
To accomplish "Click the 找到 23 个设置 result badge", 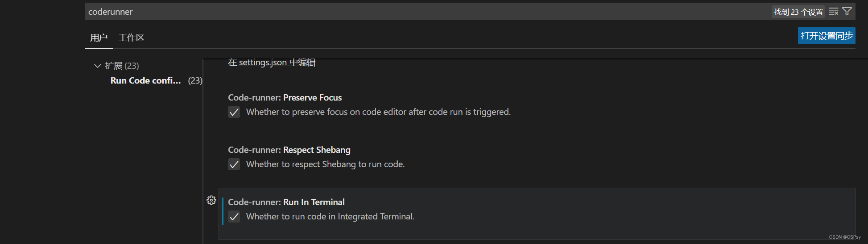I will click(x=798, y=12).
